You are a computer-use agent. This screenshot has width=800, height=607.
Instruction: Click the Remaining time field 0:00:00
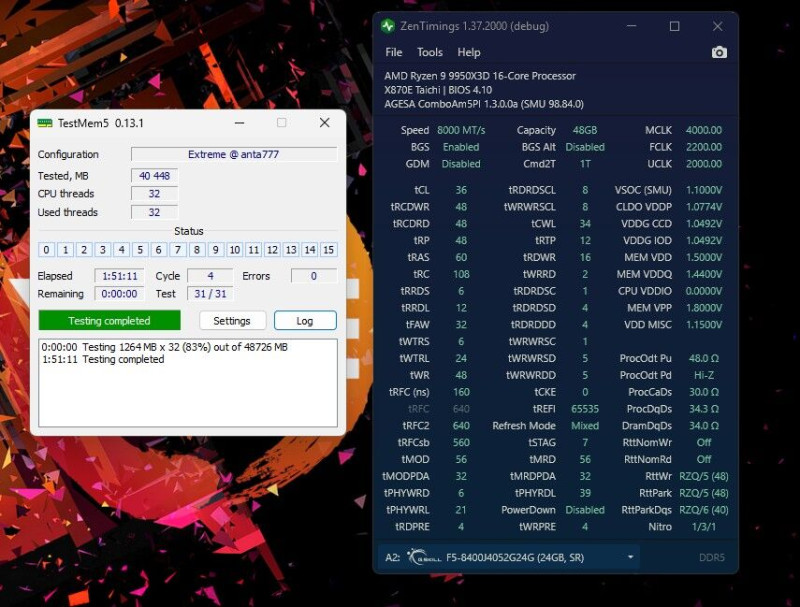[119, 294]
